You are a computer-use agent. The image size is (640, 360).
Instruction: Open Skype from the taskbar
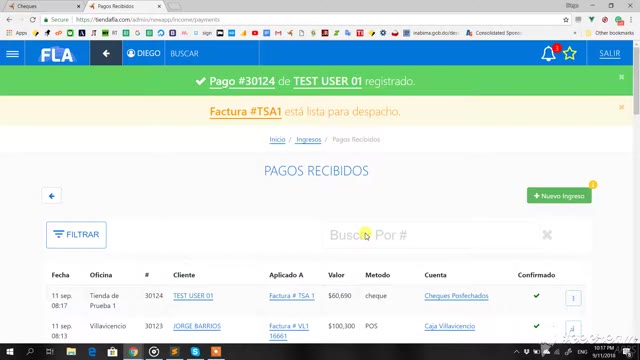[x=195, y=351]
